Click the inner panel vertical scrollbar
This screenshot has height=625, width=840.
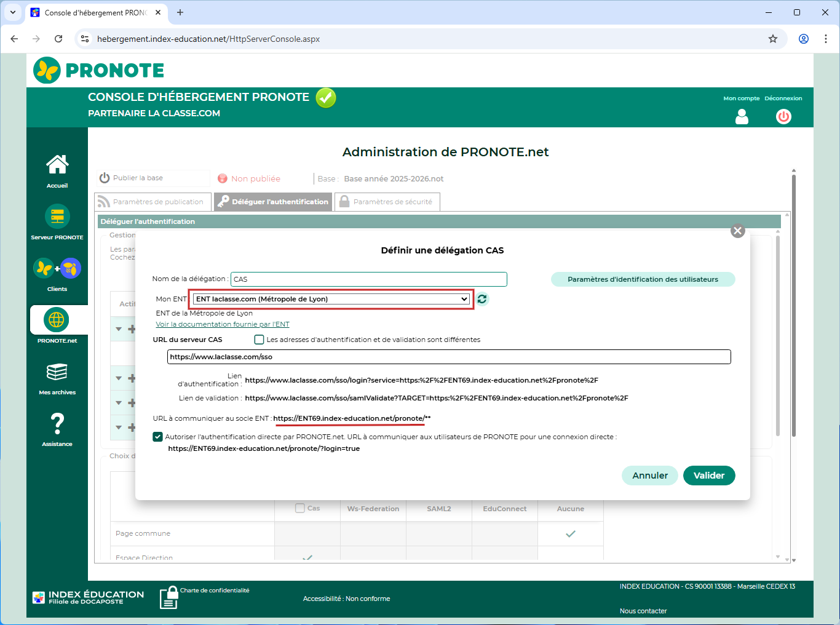click(x=778, y=335)
